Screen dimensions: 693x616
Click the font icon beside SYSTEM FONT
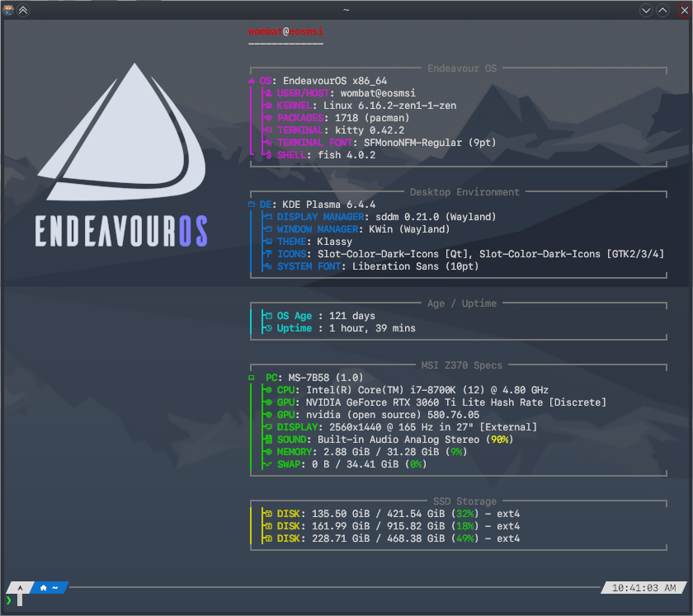click(x=268, y=266)
